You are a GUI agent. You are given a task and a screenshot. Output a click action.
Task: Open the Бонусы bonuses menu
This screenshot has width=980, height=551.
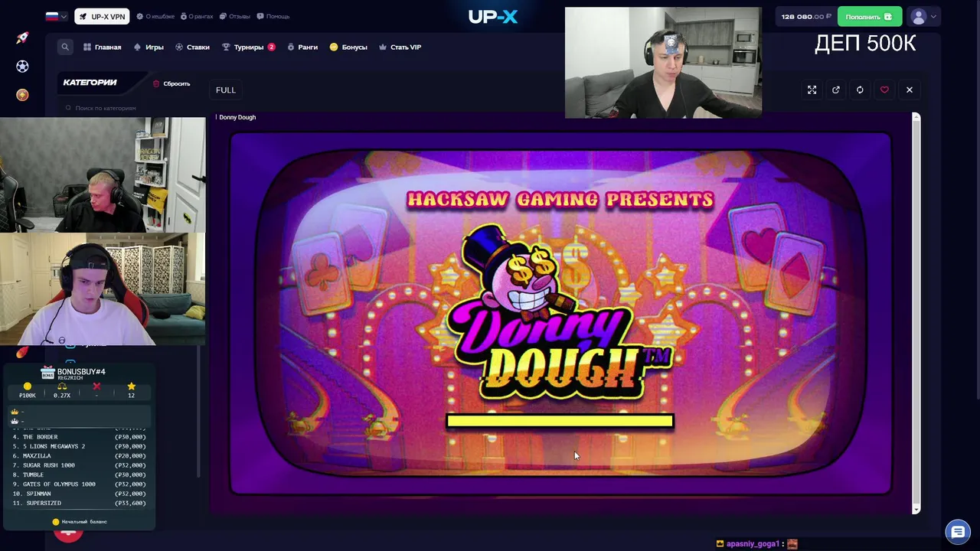point(348,47)
